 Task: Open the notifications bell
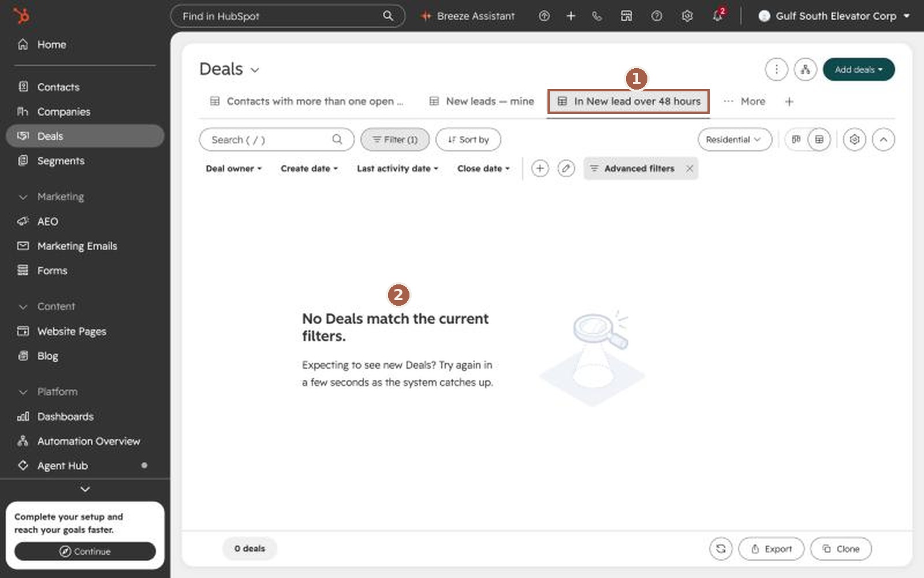[718, 16]
